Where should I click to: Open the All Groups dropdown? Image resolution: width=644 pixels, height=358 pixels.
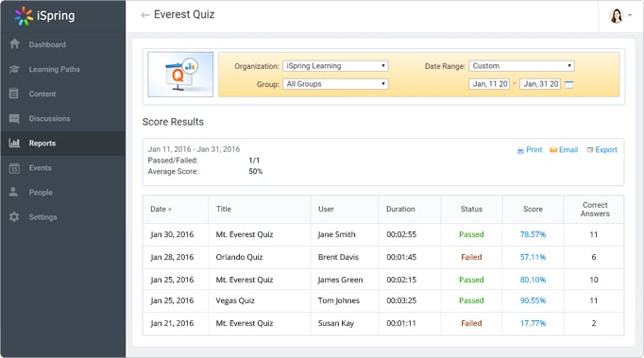[335, 84]
